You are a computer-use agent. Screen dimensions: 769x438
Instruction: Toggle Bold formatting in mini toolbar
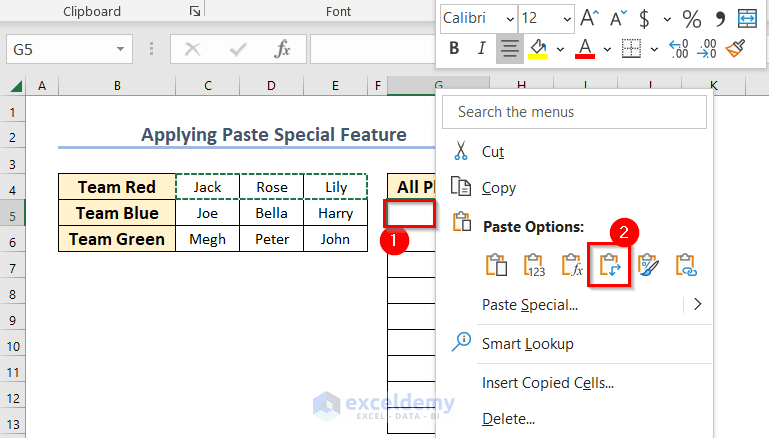coord(454,47)
